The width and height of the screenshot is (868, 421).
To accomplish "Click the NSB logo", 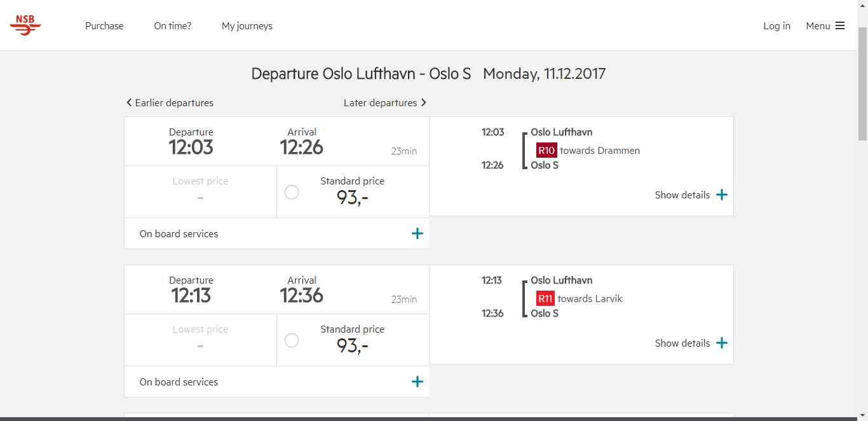I will tap(25, 25).
